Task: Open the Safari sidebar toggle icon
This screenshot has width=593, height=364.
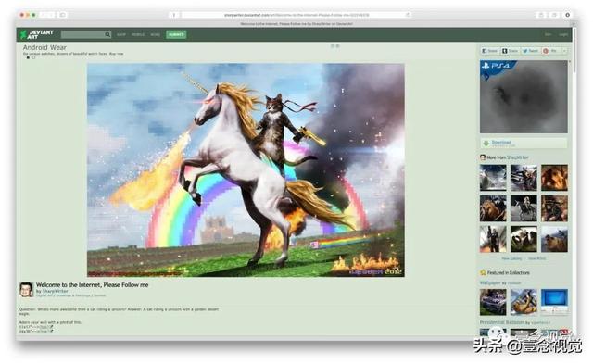Action: click(x=63, y=15)
